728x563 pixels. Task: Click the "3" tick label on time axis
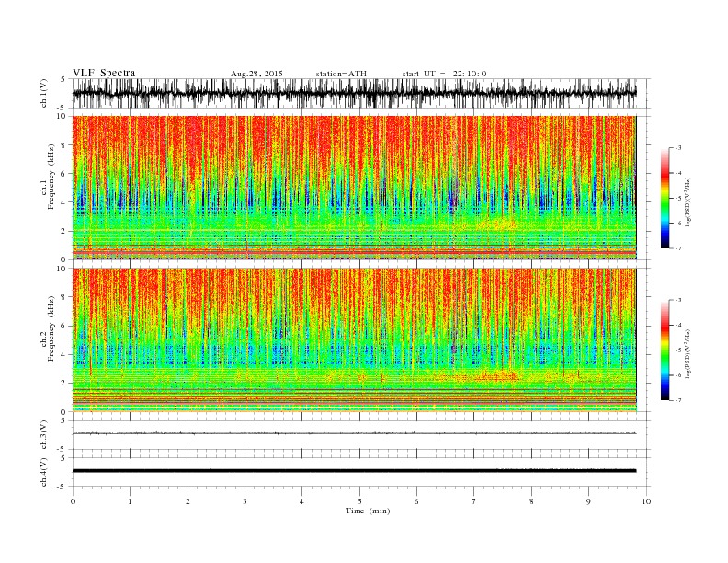(245, 501)
